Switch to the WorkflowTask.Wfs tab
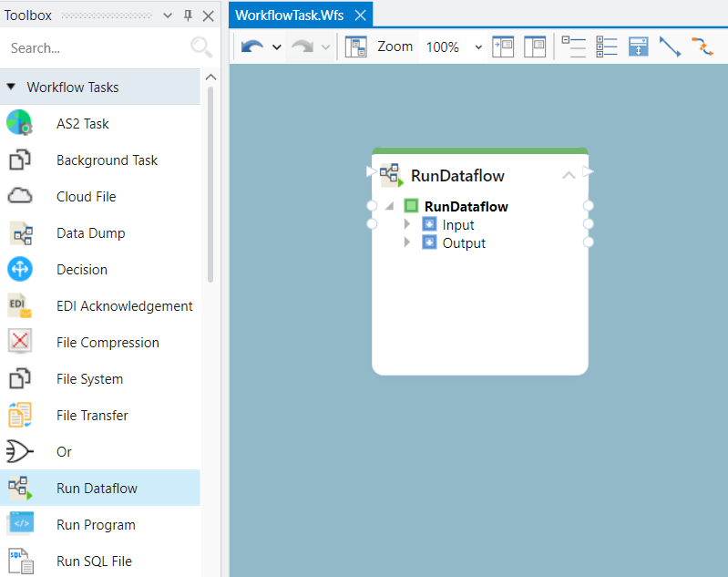 tap(289, 15)
